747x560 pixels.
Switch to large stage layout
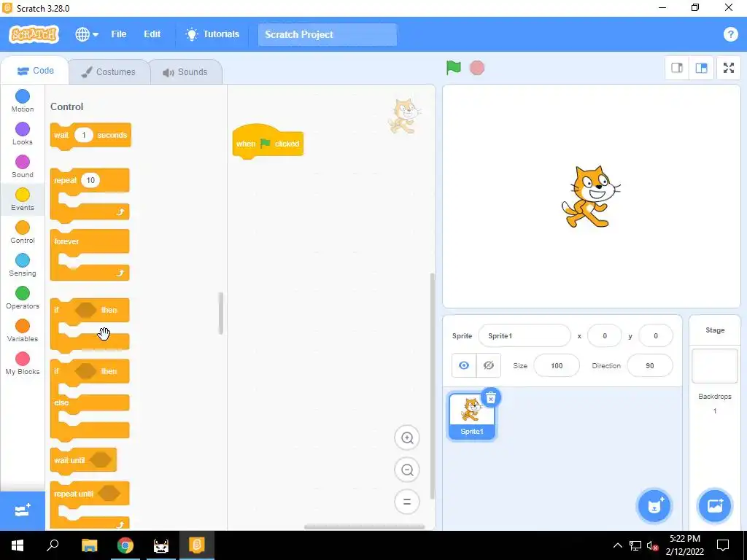701,68
